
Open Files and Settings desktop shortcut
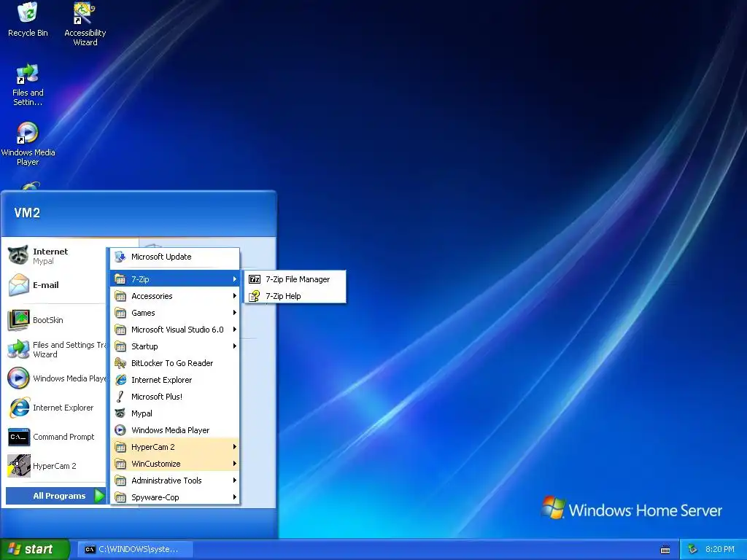tap(28, 85)
